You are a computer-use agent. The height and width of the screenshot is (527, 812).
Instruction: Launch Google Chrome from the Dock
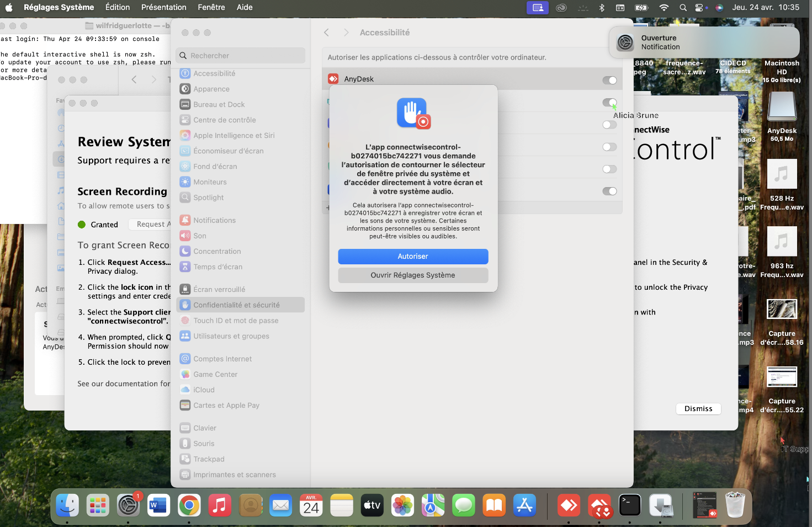coord(189,505)
